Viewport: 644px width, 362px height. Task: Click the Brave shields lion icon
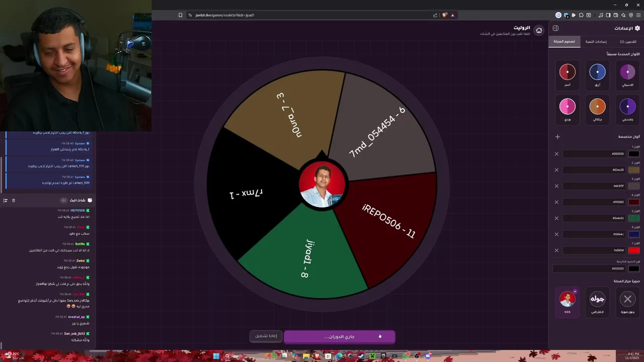tap(445, 15)
